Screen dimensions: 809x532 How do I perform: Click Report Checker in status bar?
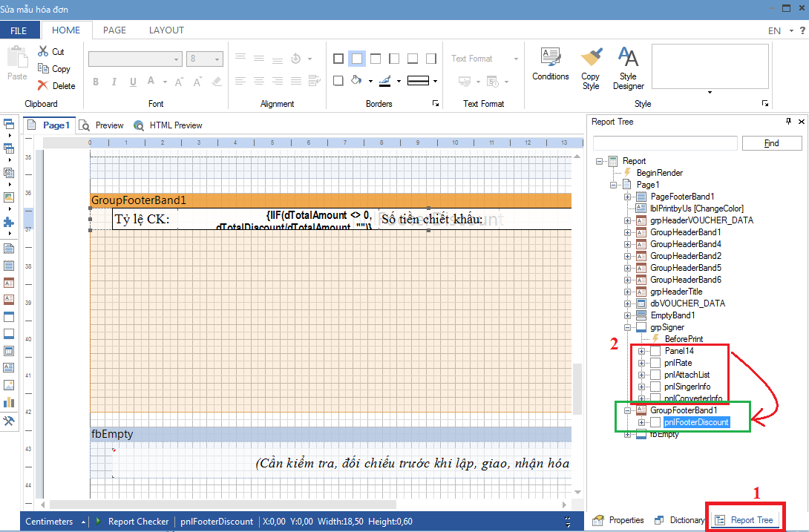[138, 521]
